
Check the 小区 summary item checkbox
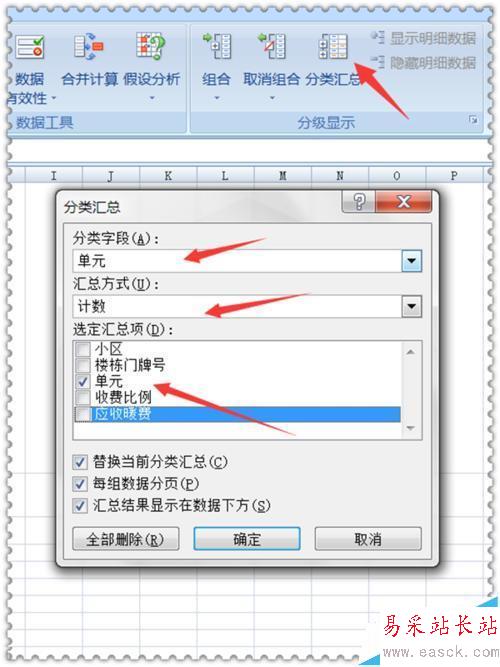coord(83,349)
